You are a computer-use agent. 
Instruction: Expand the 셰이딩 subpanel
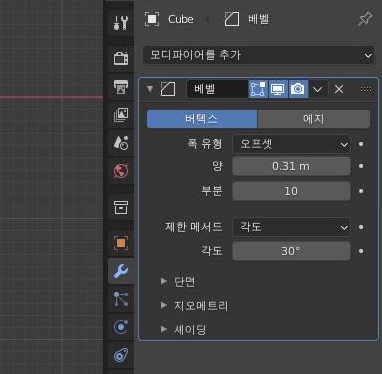(164, 329)
